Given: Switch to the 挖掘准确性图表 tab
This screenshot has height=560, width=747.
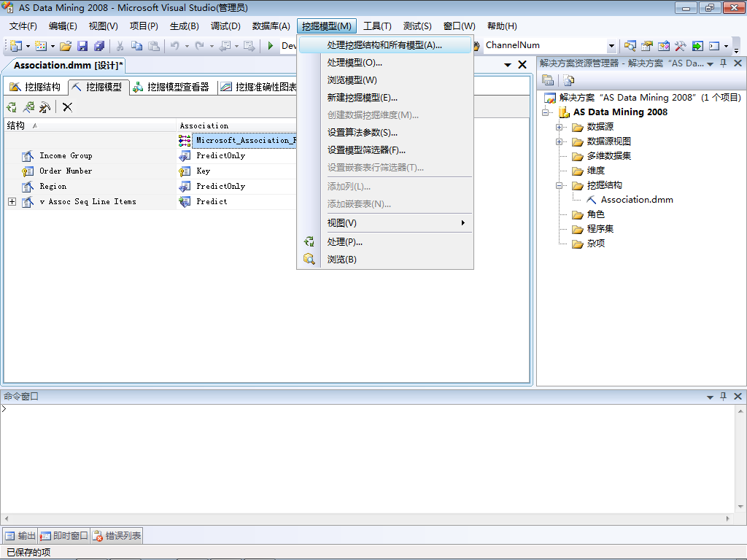Looking at the screenshot, I should pos(259,87).
